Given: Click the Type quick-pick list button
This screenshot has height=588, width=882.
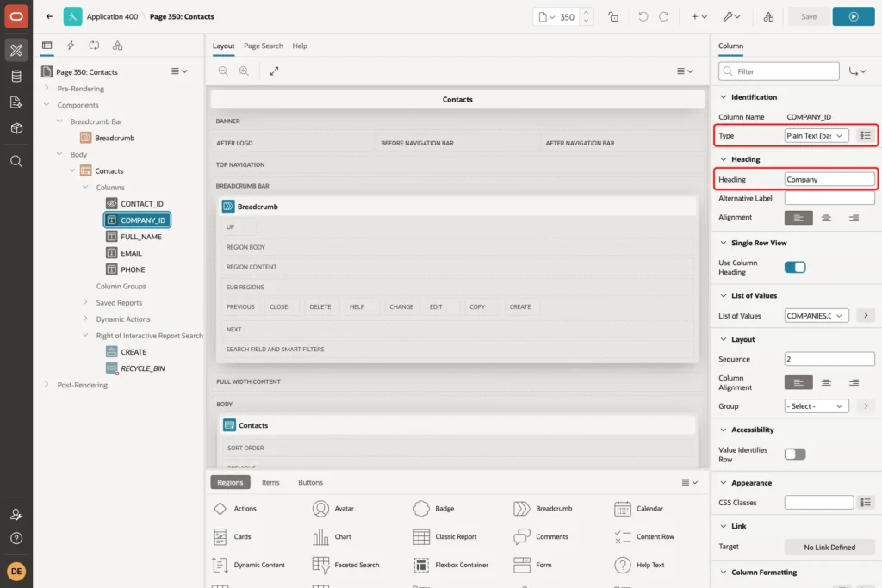Looking at the screenshot, I should (865, 135).
